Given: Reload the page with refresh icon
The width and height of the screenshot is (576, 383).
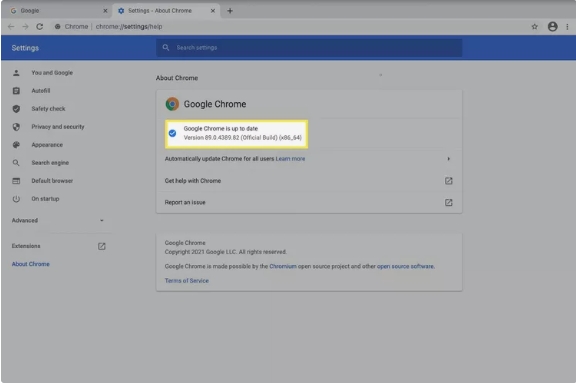Looking at the screenshot, I should point(40,26).
